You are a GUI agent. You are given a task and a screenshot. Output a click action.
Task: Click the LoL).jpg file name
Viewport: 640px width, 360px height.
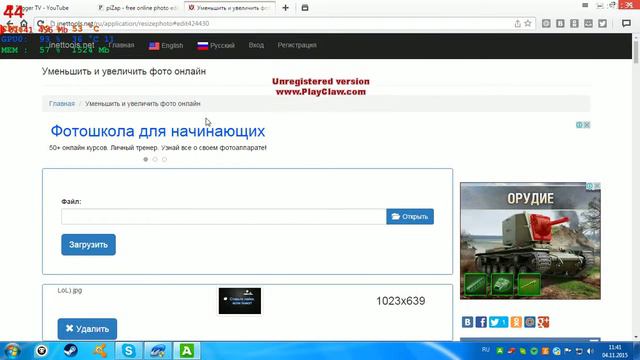[x=70, y=290]
